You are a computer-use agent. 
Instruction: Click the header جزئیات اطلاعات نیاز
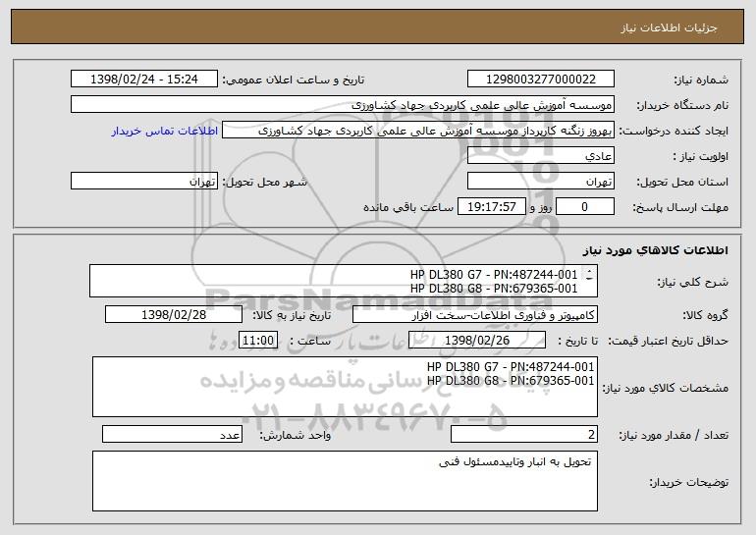click(x=669, y=27)
